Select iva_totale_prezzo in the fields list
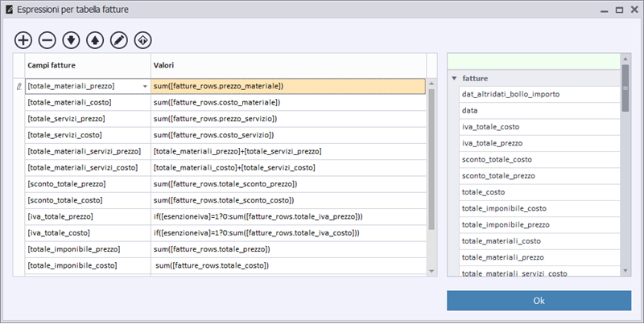The image size is (644, 324). click(x=539, y=143)
